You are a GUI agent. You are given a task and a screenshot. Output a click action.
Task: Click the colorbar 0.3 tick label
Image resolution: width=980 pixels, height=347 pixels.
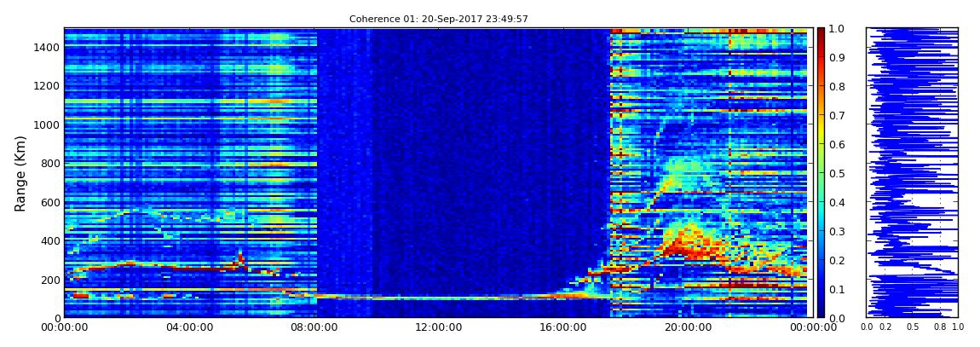[838, 231]
